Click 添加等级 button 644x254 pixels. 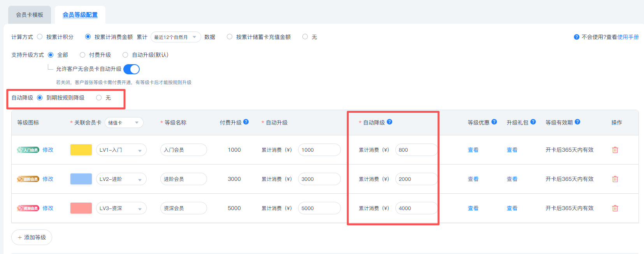click(32, 237)
